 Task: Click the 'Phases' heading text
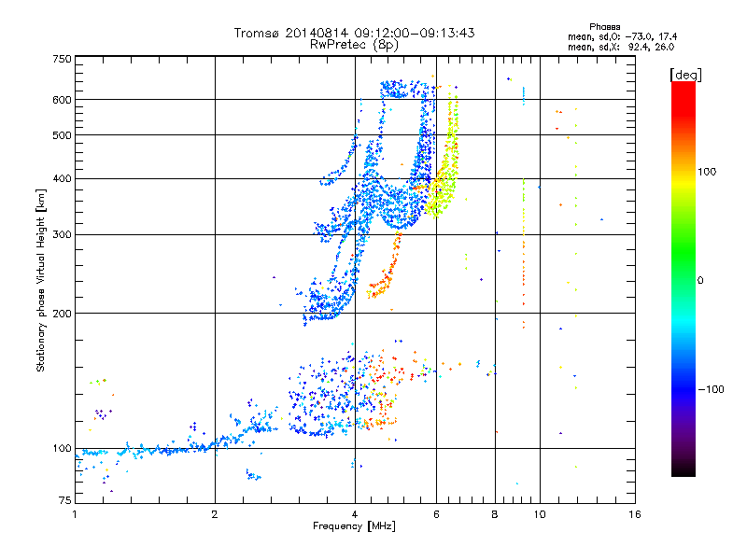tap(604, 27)
